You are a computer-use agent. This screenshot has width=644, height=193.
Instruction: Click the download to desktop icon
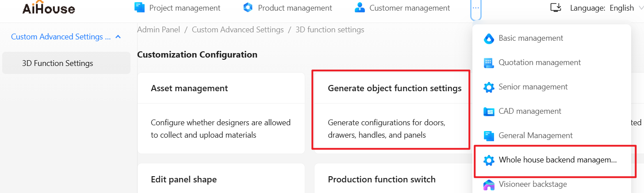(555, 8)
